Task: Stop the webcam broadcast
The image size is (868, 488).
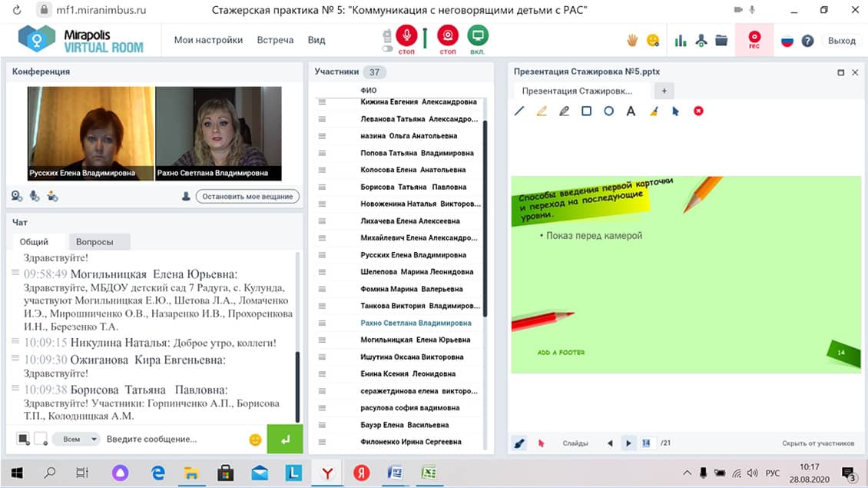Action: 447,36
